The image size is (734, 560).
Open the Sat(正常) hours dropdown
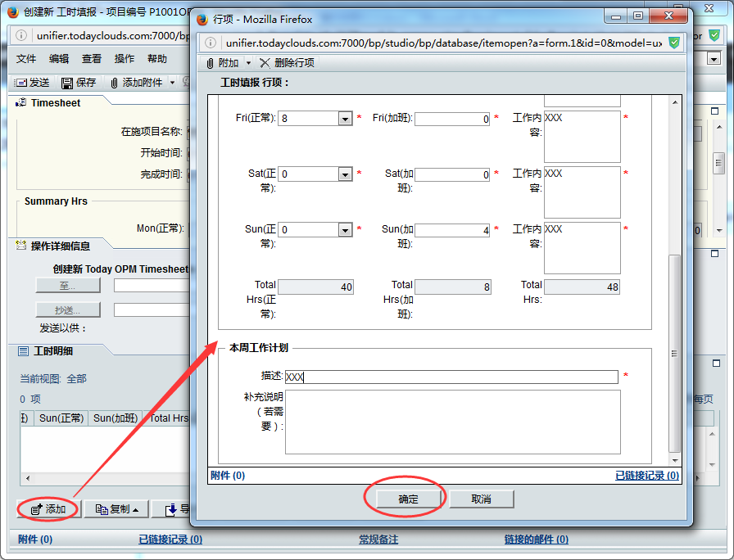pos(345,174)
